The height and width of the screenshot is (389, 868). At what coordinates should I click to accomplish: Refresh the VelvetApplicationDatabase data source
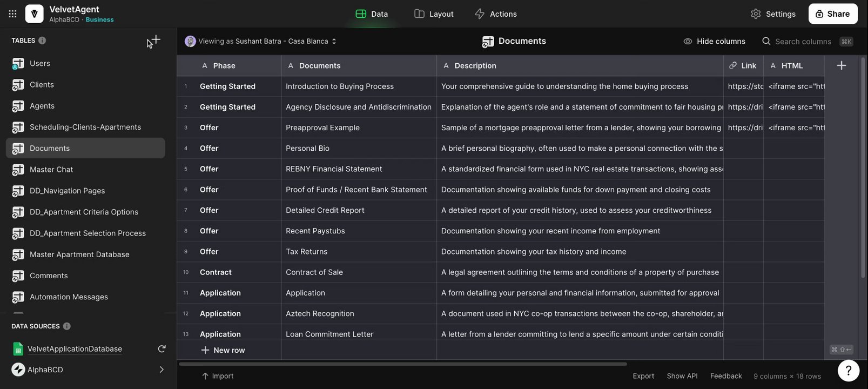162,349
